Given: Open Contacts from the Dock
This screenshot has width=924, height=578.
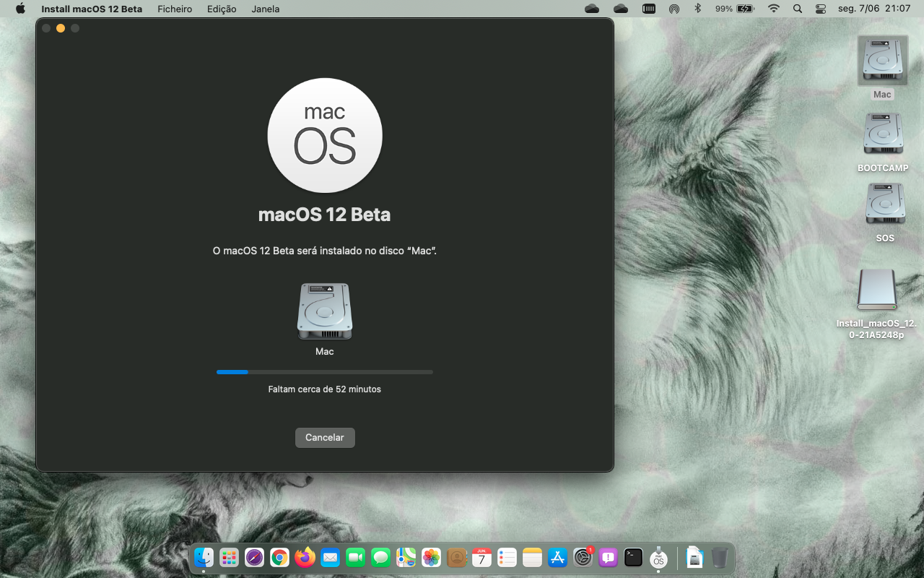Looking at the screenshot, I should click(457, 557).
